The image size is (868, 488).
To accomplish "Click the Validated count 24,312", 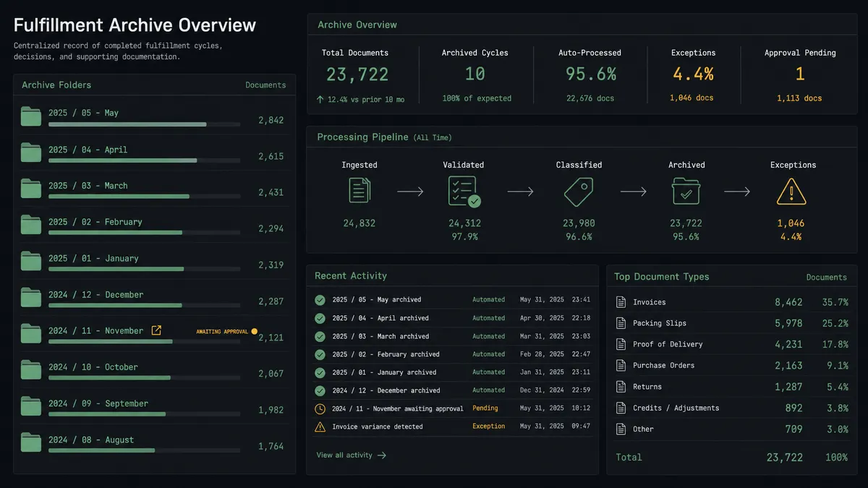I will pos(464,223).
